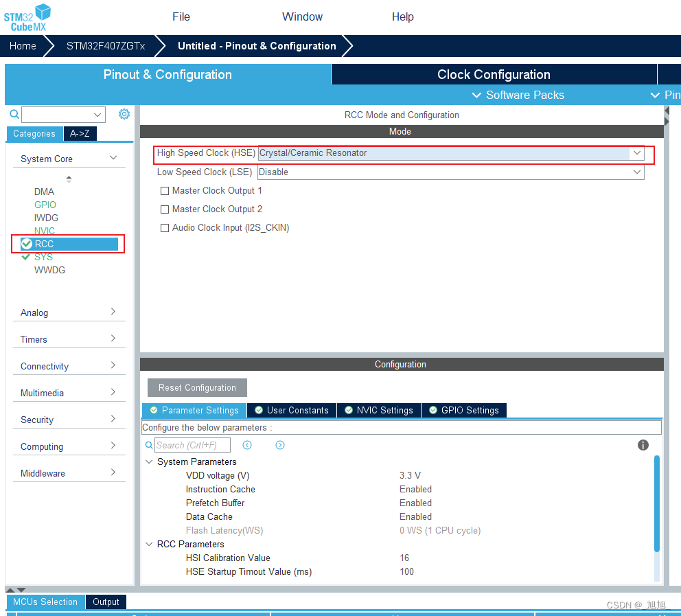The height and width of the screenshot is (616, 681).
Task: Click the info icon in Parameter Settings
Action: click(x=643, y=445)
